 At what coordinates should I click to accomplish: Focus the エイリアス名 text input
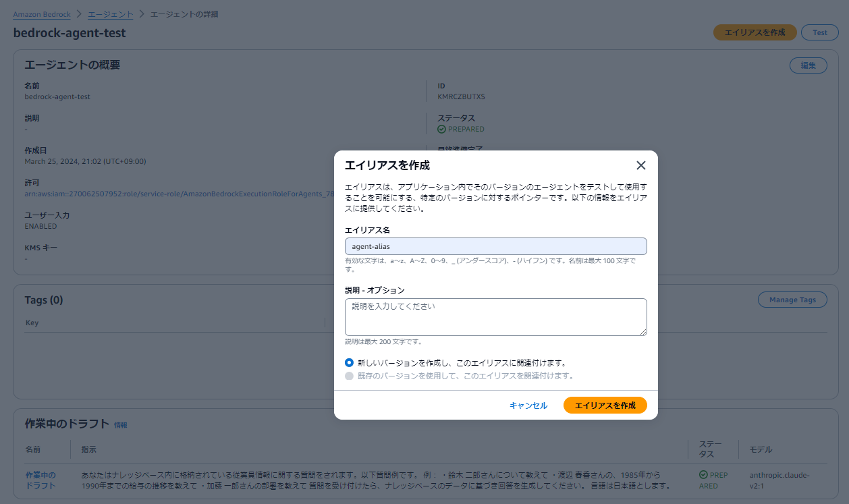coord(496,246)
